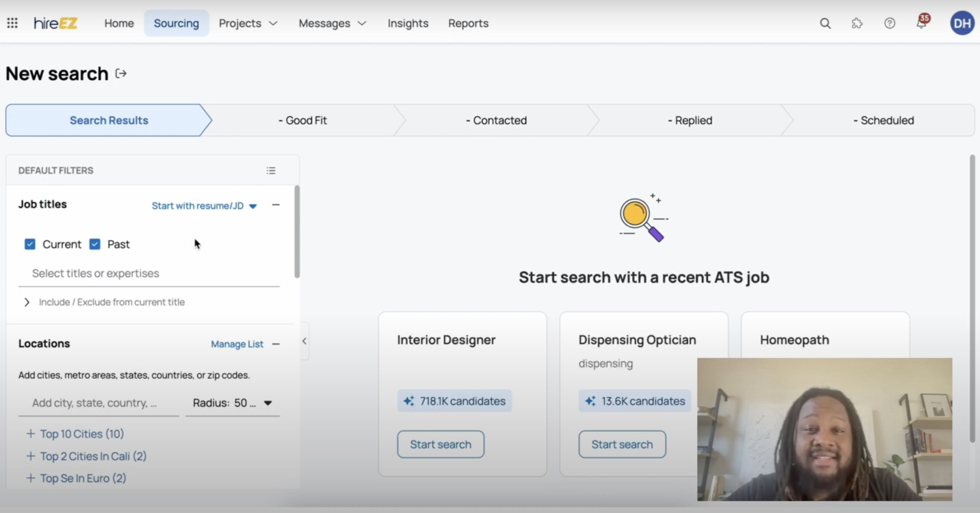Screen dimensions: 980x513
Task: Open the Default Filters list icon
Action: 271,171
